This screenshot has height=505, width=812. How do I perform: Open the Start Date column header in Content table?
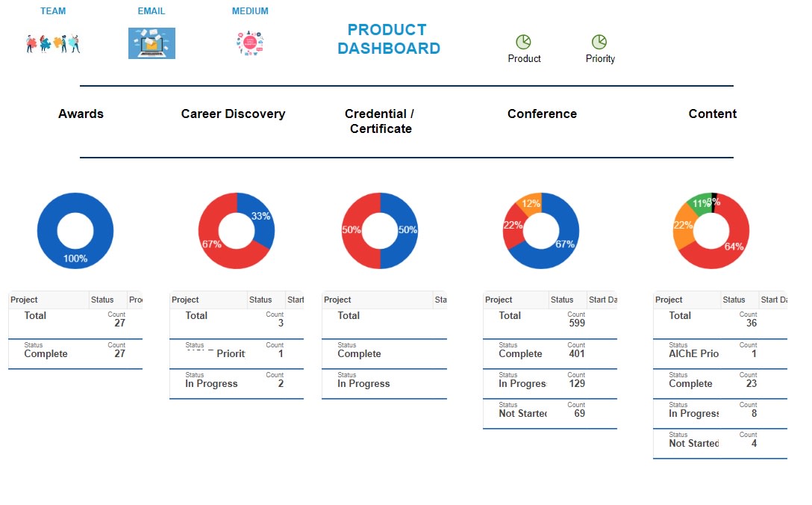pos(774,300)
